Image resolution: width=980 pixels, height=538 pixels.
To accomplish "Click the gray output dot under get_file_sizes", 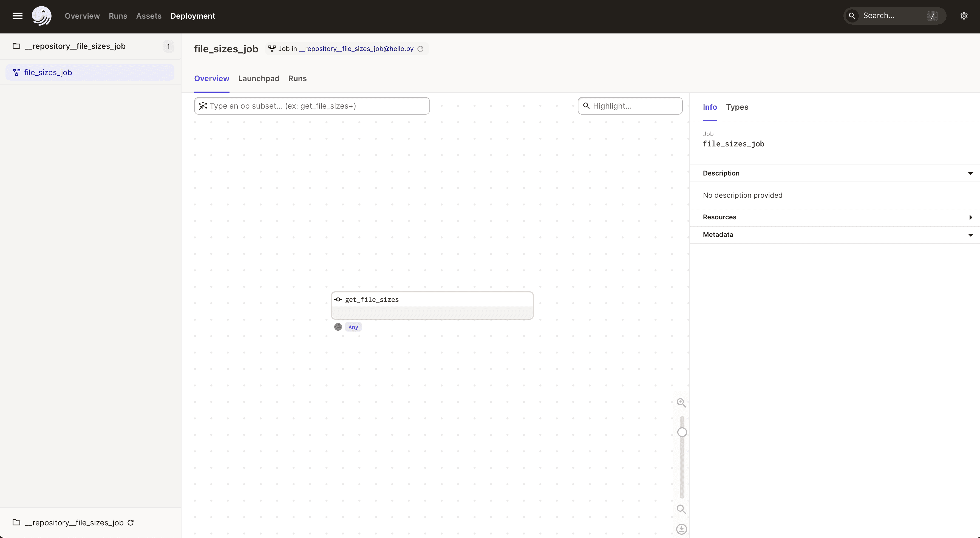I will coord(338,327).
